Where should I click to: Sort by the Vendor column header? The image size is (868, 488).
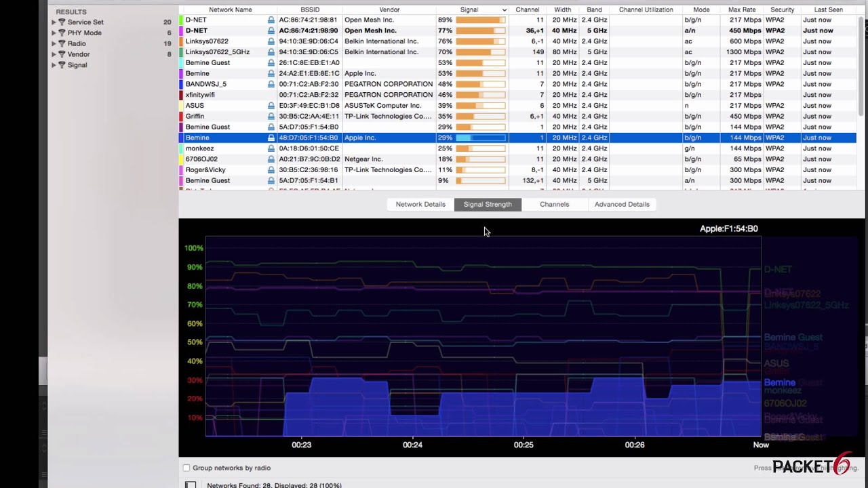point(389,10)
